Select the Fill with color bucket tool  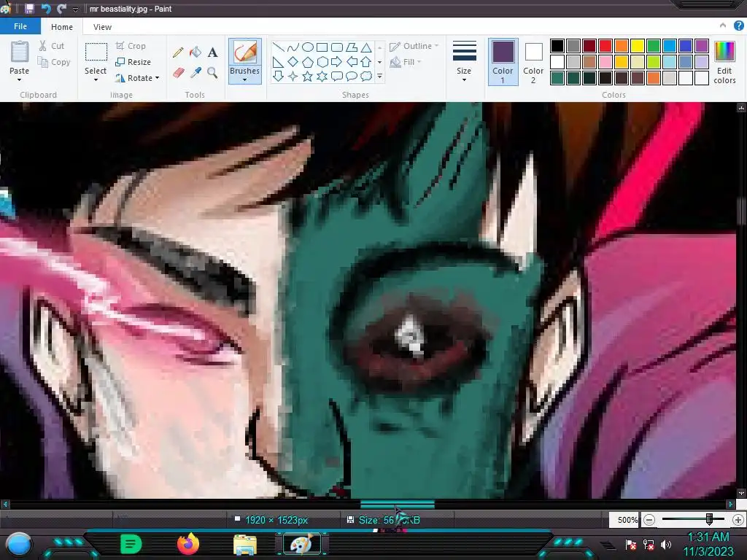(x=196, y=52)
